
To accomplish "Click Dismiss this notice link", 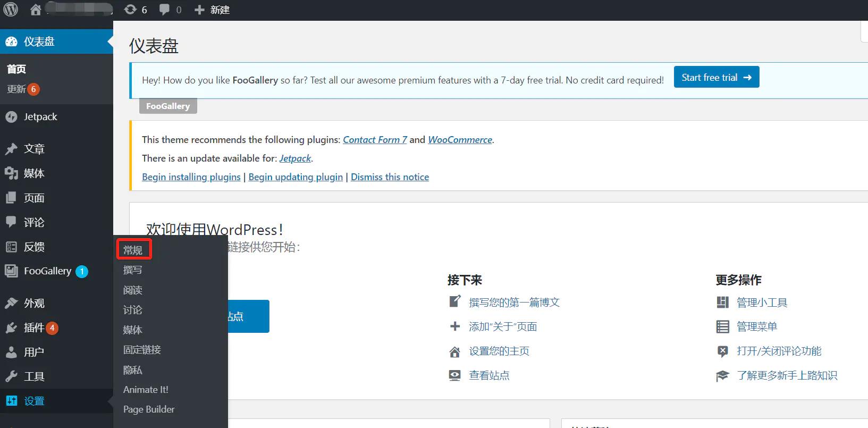I will click(390, 177).
